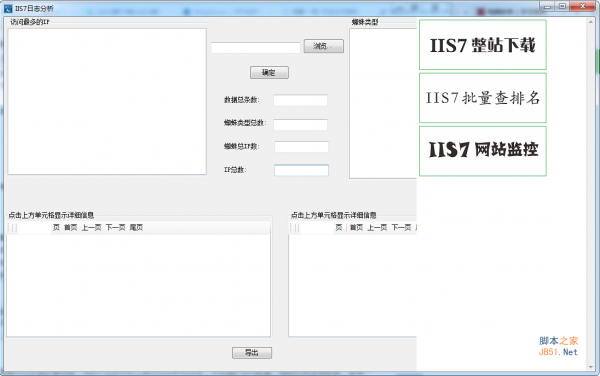600x376 pixels.
Task: Click 下一页 in the right detail pager
Action: pyautogui.click(x=401, y=228)
